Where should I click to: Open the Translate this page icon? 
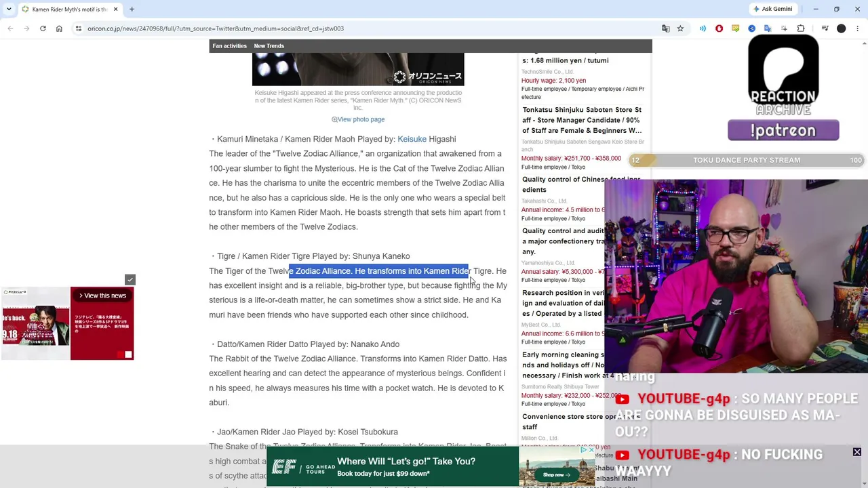tap(666, 28)
